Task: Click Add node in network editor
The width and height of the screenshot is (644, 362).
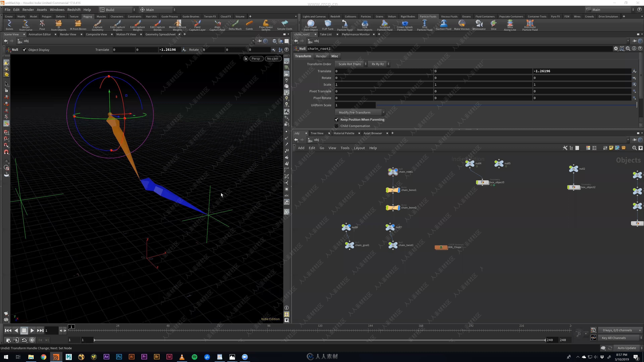Action: pos(301,148)
